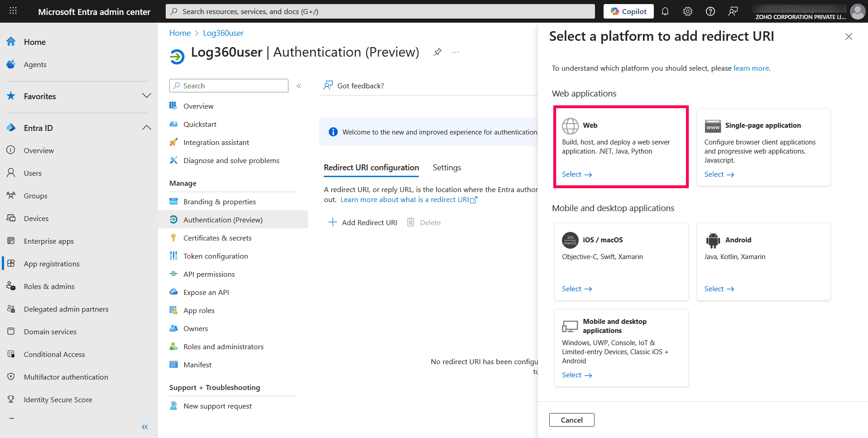The width and height of the screenshot is (868, 438).
Task: Open API permissions in the sidebar
Action: (x=209, y=274)
